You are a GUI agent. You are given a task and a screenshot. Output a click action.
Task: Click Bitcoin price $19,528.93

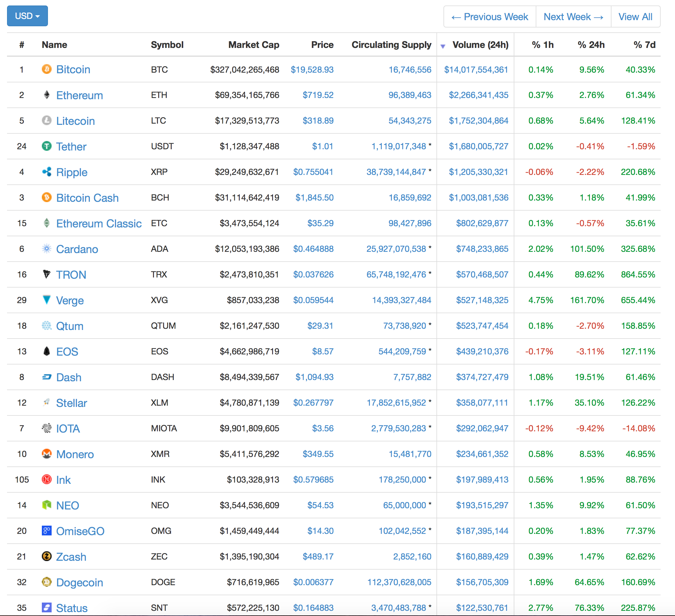(312, 70)
